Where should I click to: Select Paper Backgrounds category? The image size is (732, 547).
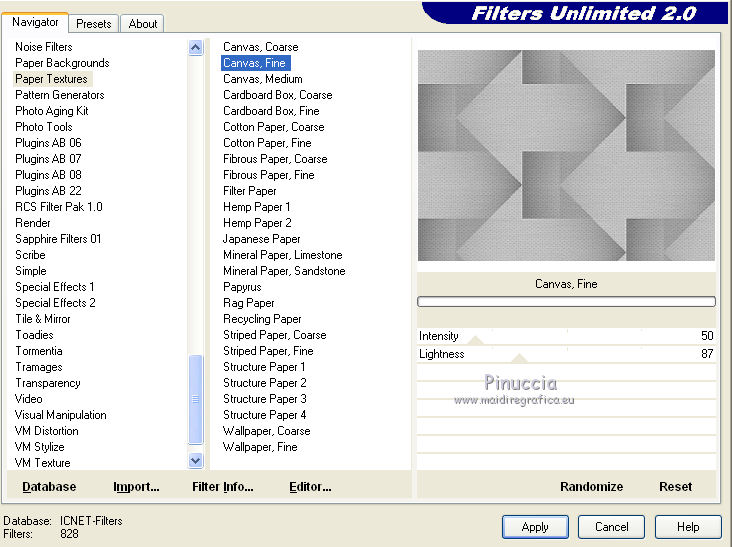click(x=62, y=63)
